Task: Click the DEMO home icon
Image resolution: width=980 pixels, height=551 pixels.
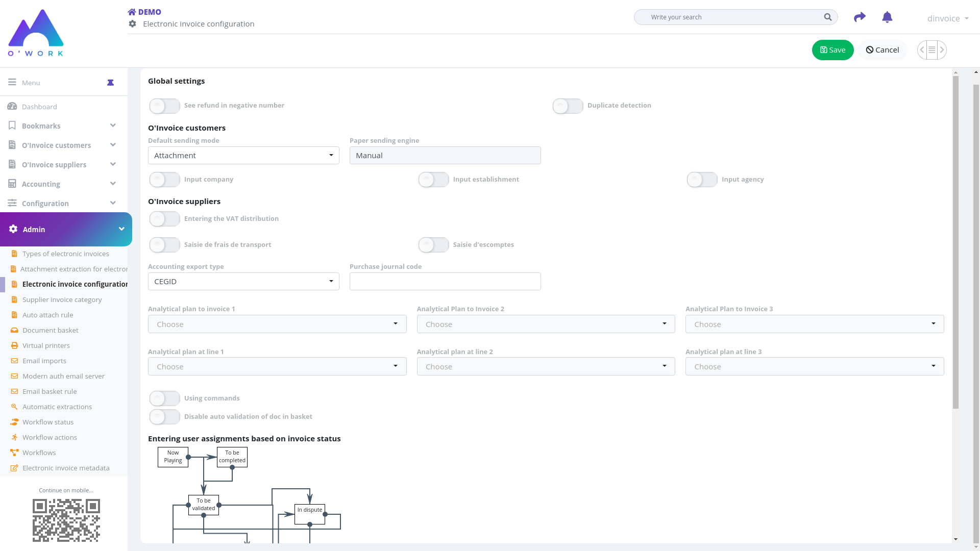Action: [132, 12]
